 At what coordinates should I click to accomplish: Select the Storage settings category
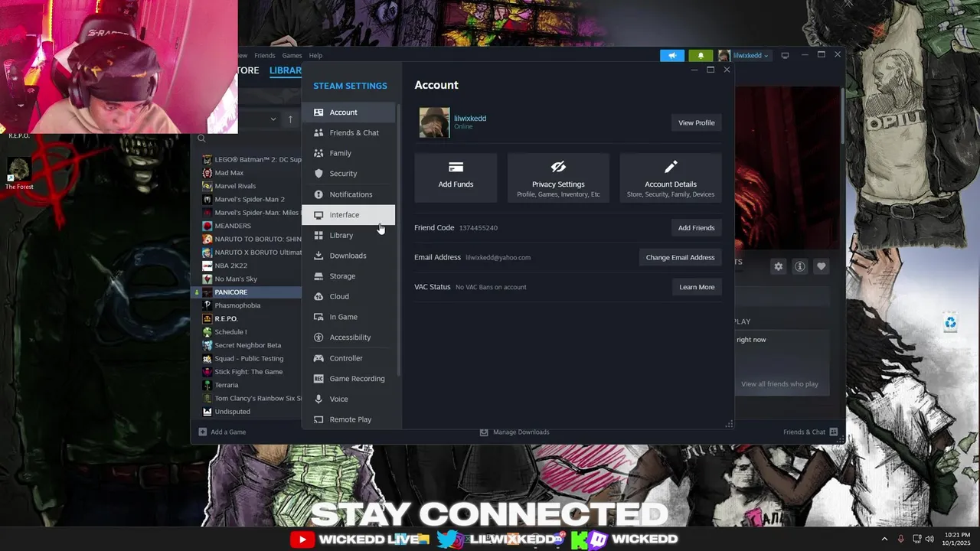click(x=348, y=276)
